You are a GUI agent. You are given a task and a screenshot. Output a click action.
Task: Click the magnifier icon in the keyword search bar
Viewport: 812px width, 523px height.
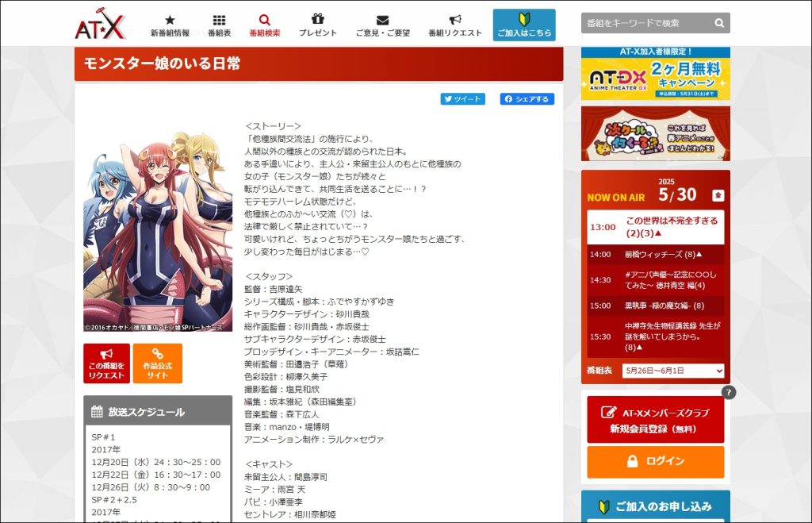pos(718,23)
